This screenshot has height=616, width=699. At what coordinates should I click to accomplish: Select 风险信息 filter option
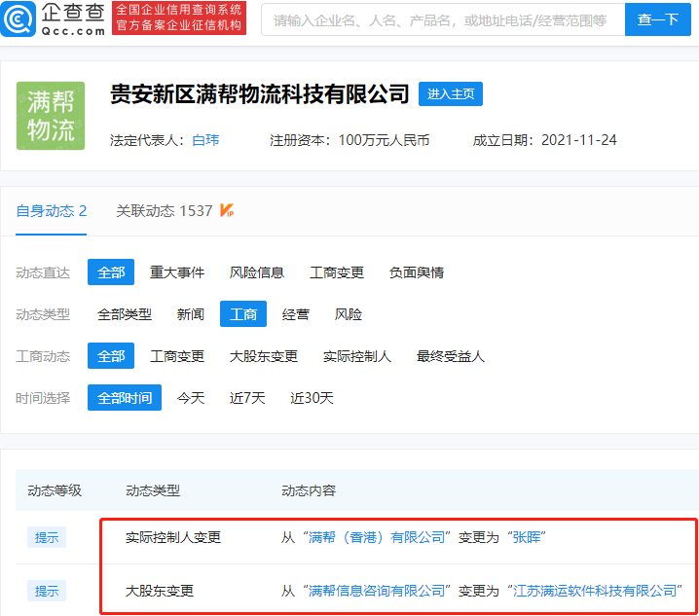pyautogui.click(x=257, y=272)
